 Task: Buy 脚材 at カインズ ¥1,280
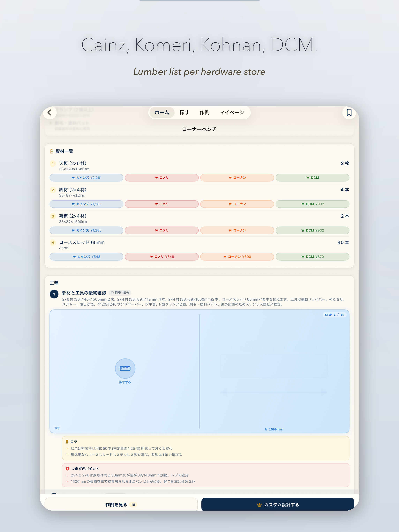[86, 204]
